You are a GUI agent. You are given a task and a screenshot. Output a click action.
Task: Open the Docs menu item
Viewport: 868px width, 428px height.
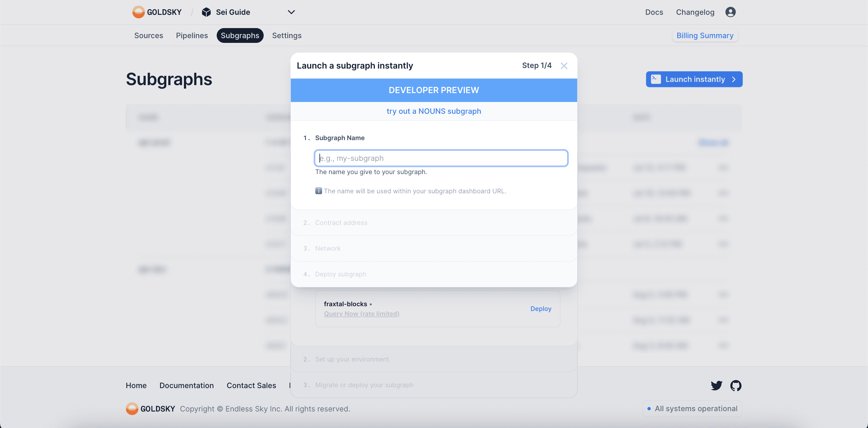coord(654,12)
